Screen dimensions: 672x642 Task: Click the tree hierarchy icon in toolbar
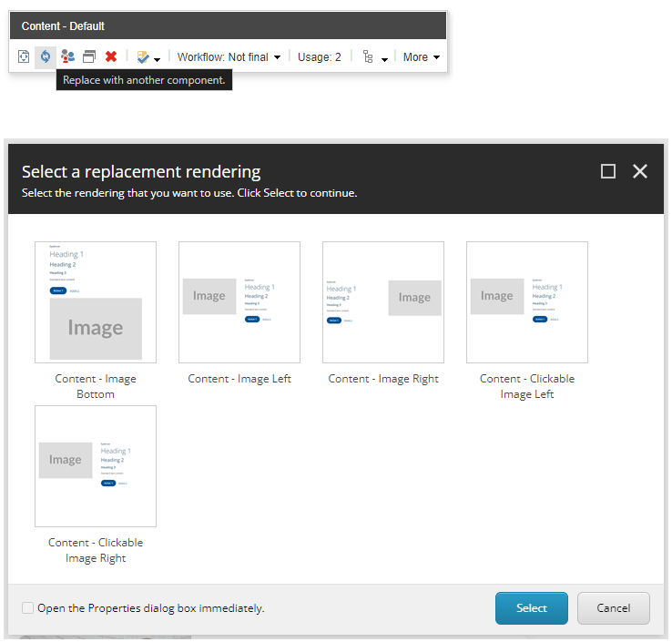368,57
